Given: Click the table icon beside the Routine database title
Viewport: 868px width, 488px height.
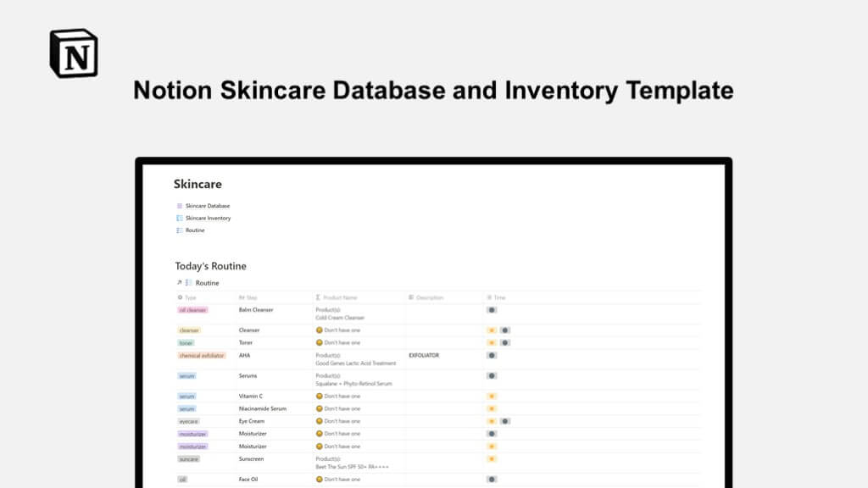Looking at the screenshot, I should 189,283.
